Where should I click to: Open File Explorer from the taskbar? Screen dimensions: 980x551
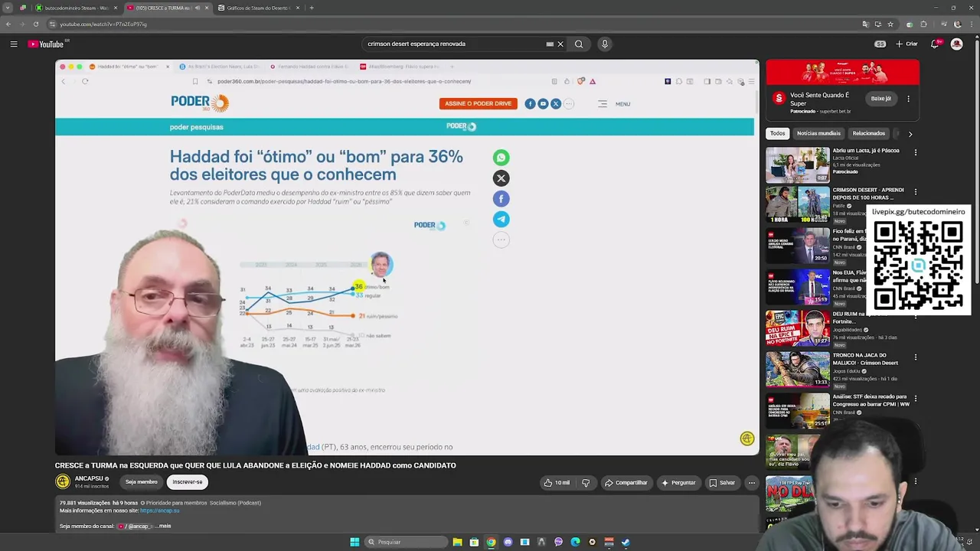tap(457, 542)
